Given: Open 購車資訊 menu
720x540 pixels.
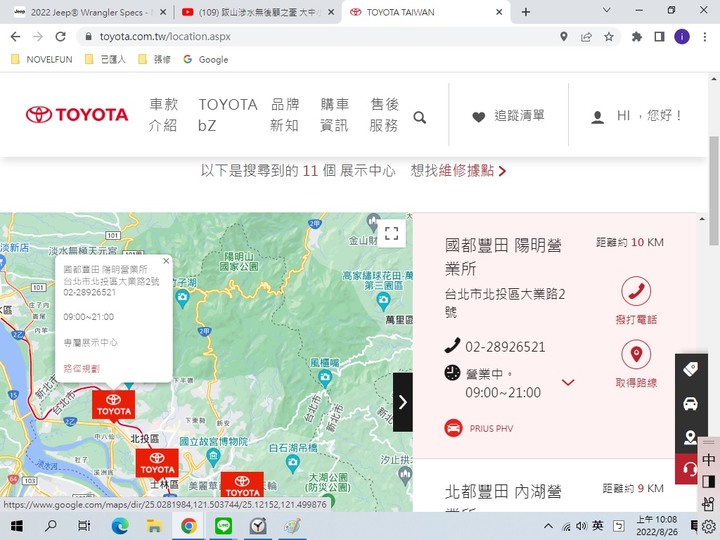Looking at the screenshot, I should point(335,114).
